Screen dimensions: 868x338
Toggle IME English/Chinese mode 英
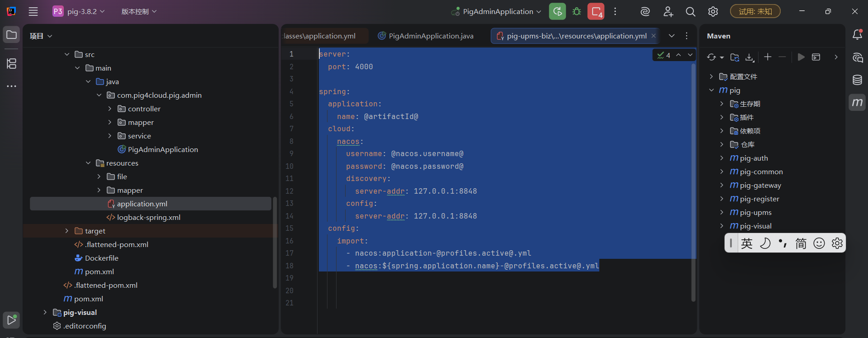[x=747, y=243]
